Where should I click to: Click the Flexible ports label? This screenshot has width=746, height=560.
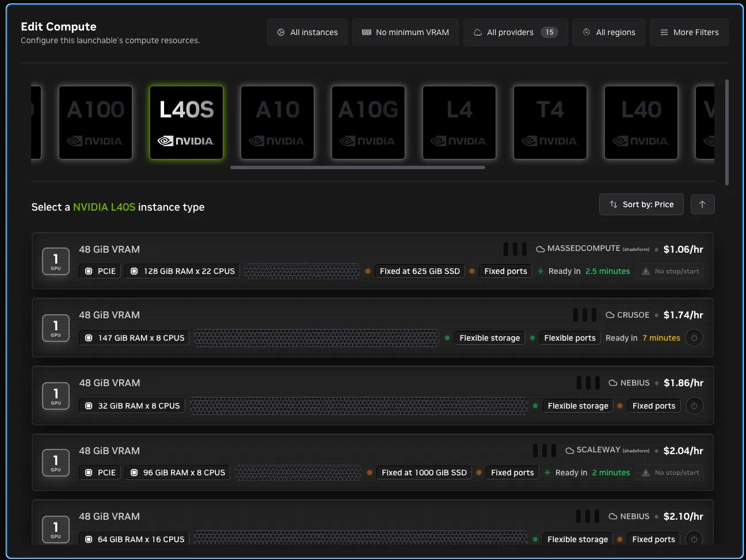570,338
